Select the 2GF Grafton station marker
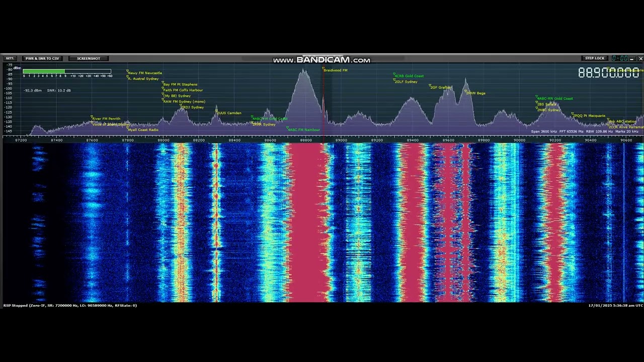 (441, 87)
